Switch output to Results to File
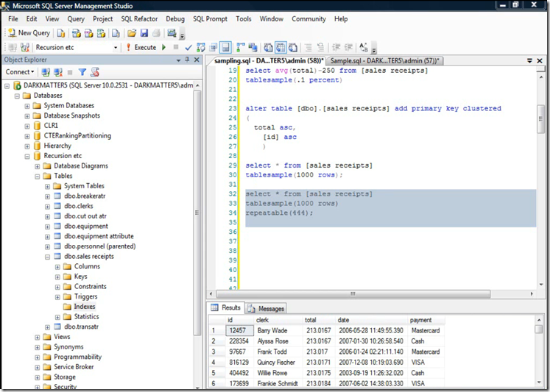This screenshot has height=392, width=550. click(293, 47)
